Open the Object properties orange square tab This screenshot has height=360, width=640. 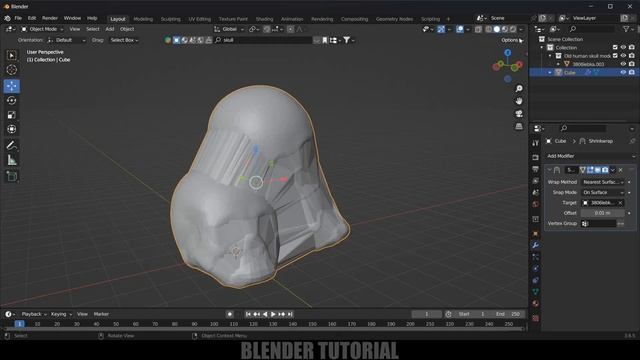point(536,233)
